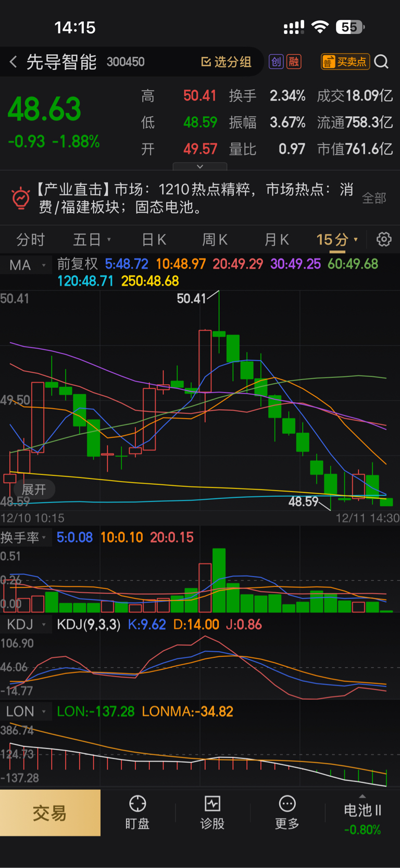Tap the 融 margin badge
This screenshot has width=400, height=868.
coord(294,62)
